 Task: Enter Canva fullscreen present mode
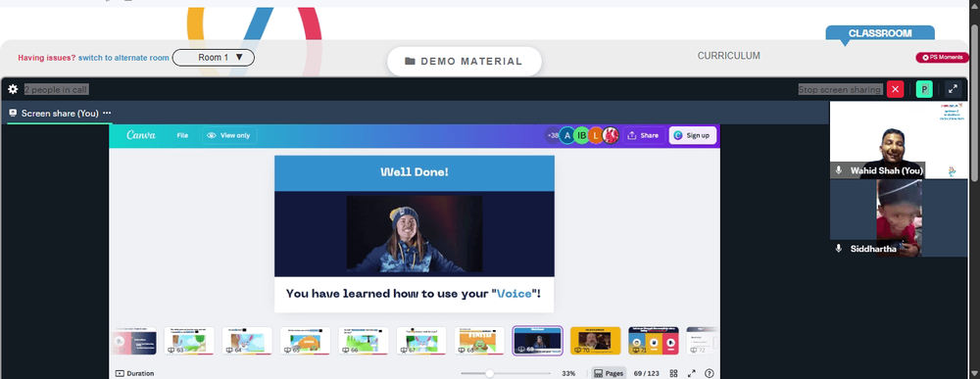click(692, 373)
